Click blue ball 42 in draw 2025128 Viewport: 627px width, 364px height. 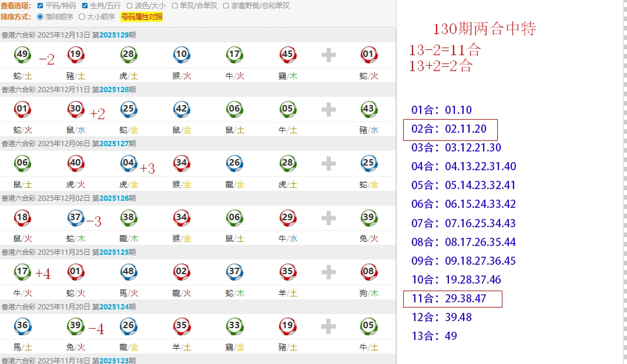(181, 109)
